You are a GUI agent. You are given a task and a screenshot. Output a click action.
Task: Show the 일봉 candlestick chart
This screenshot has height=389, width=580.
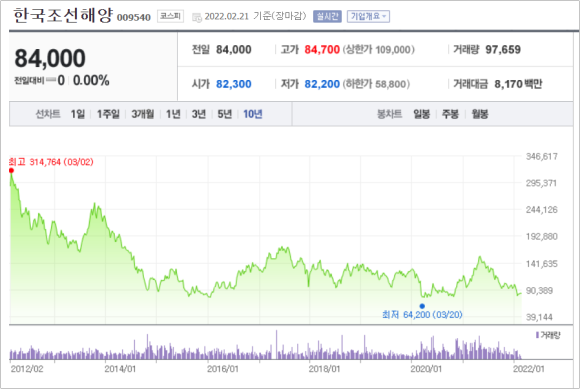coord(421,114)
